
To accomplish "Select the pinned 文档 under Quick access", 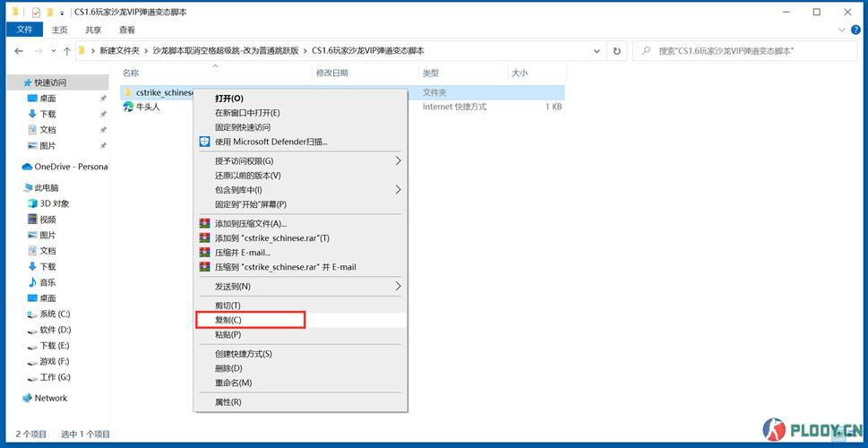I will coord(47,130).
